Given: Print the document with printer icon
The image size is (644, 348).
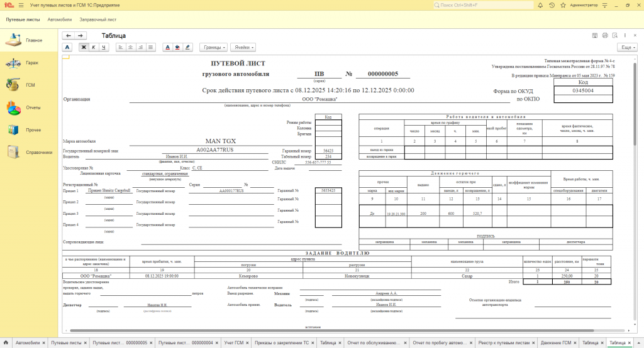Looking at the screenshot, I should tap(605, 36).
